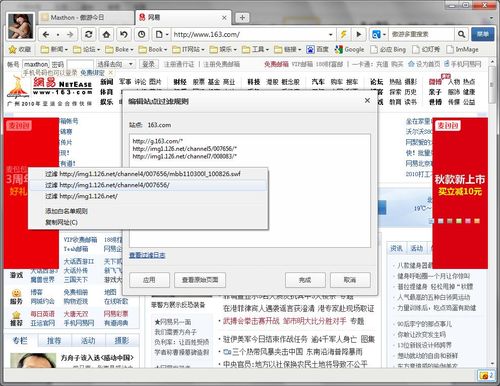Viewport: 500px width, 386px height.
Task: Expand the 娱乐 bookmarks folder
Action: [x=223, y=50]
